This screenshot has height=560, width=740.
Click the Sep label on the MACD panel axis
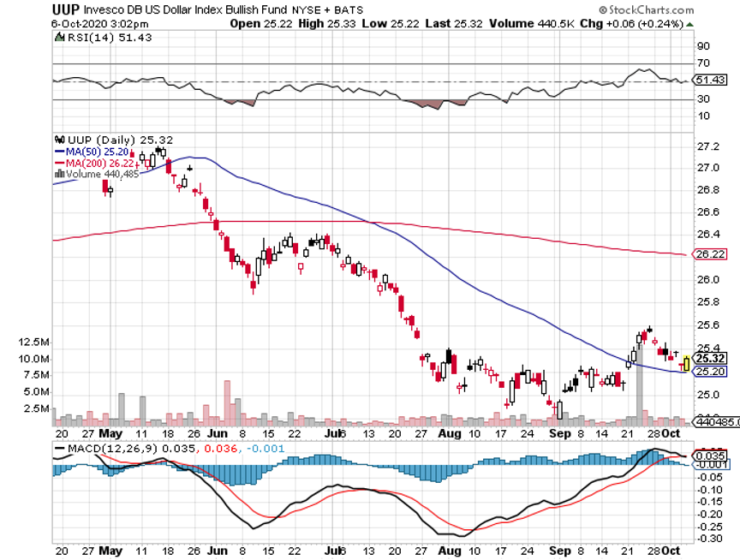pos(560,551)
